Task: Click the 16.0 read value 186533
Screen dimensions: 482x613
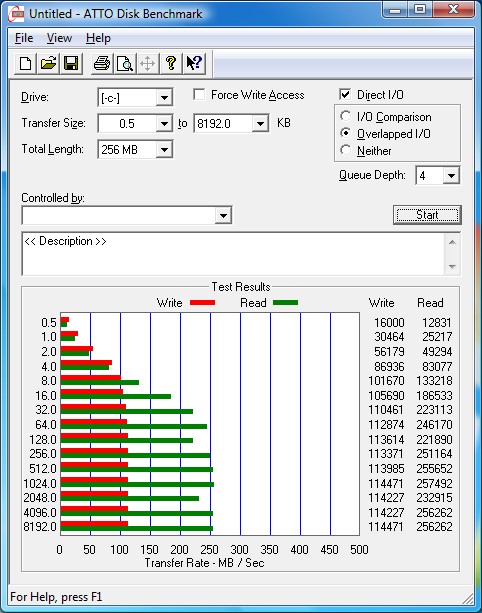Action: [434, 396]
